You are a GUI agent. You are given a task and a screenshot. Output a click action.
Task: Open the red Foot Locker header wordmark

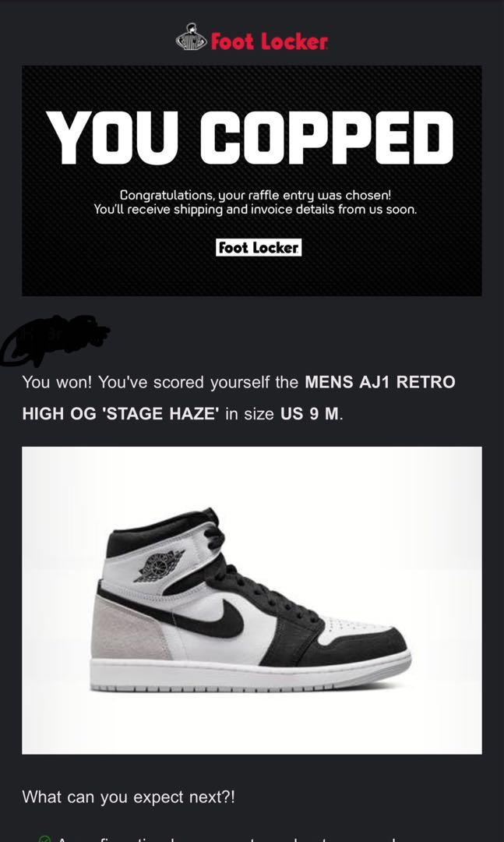pyautogui.click(x=269, y=41)
